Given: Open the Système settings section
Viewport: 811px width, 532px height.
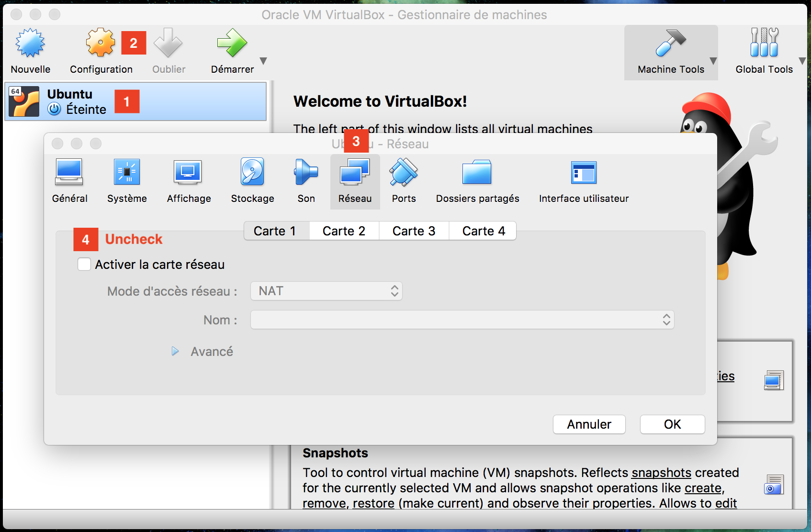Looking at the screenshot, I should coord(127,182).
